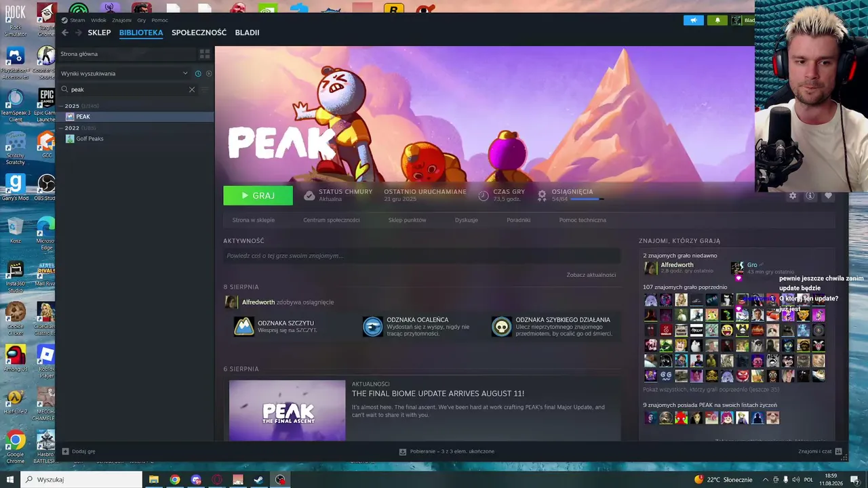Collapse the 2022 group in library list
Viewport: 868px width, 488px height.
(61, 128)
